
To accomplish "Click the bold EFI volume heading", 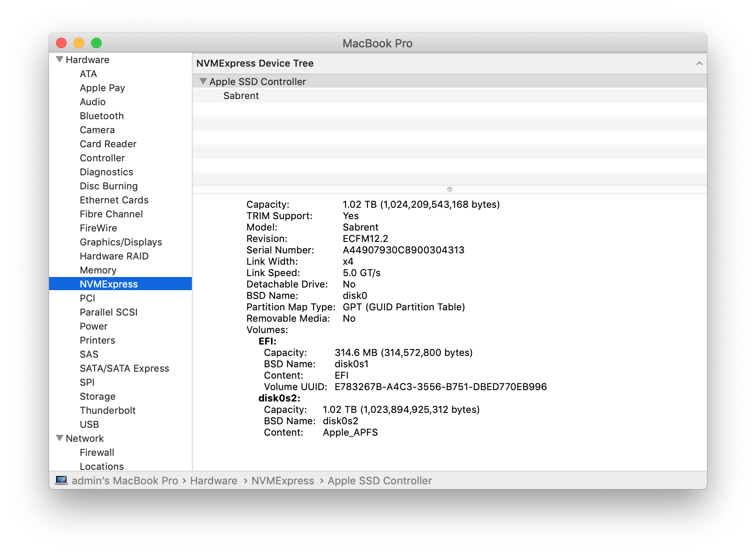I will pos(267,341).
